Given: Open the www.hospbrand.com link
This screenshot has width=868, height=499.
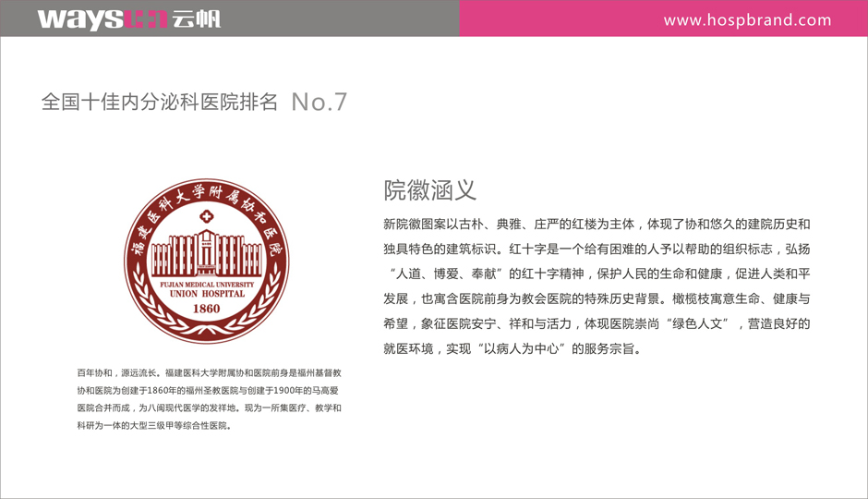Looking at the screenshot, I should tap(747, 20).
